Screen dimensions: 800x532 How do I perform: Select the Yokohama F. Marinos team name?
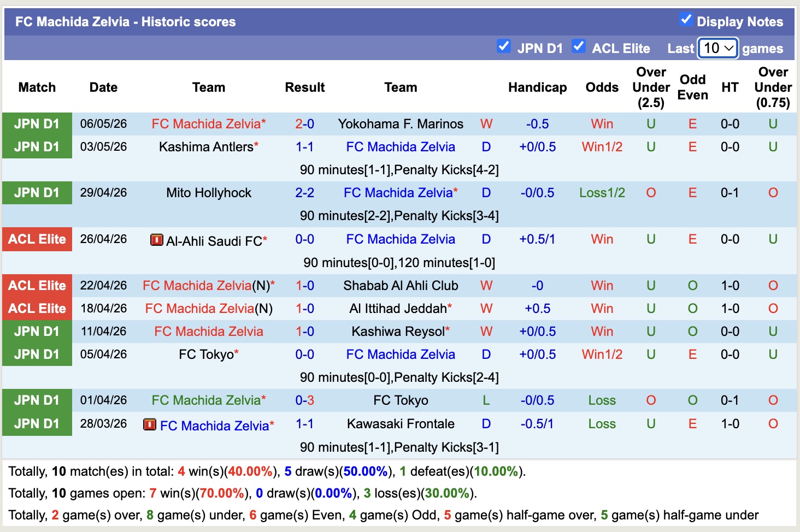401,124
